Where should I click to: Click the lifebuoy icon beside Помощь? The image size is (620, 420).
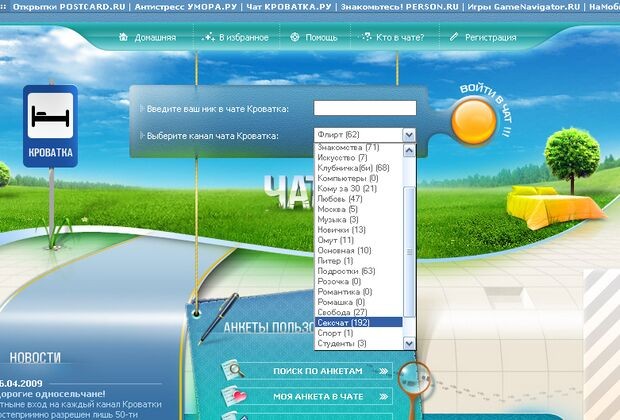point(295,37)
